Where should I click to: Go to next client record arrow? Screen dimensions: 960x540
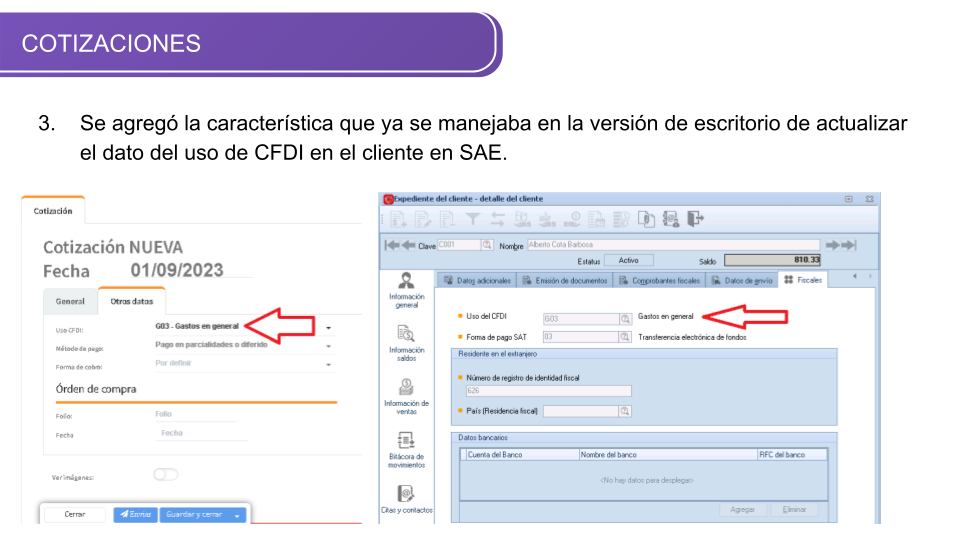pyautogui.click(x=832, y=245)
